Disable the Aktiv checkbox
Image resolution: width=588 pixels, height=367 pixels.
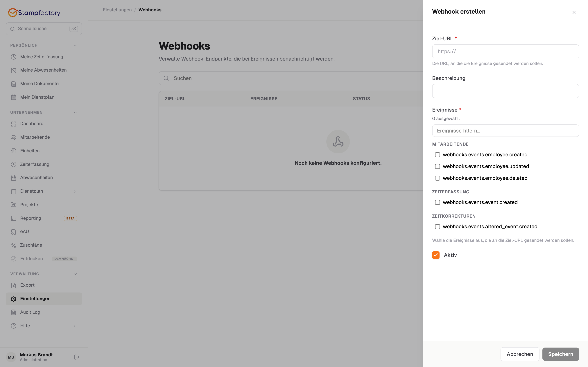tap(436, 255)
